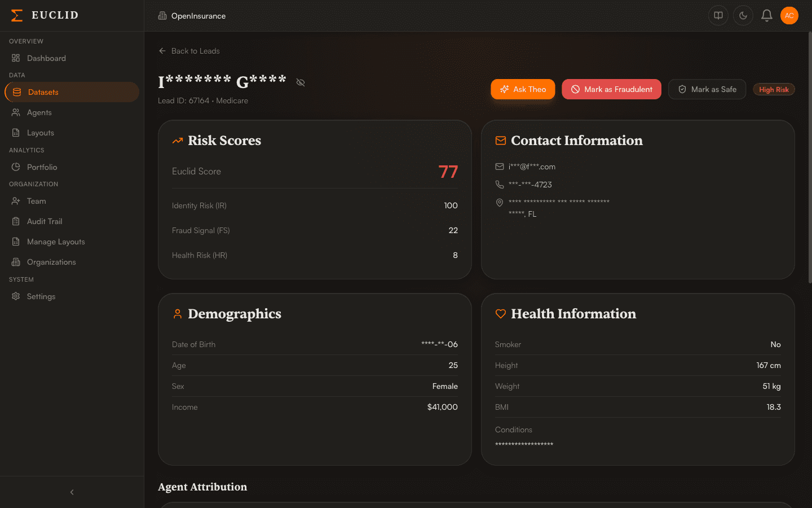The width and height of the screenshot is (812, 508).
Task: Click the Lead ID 67164 Medicare text
Action: tap(203, 100)
